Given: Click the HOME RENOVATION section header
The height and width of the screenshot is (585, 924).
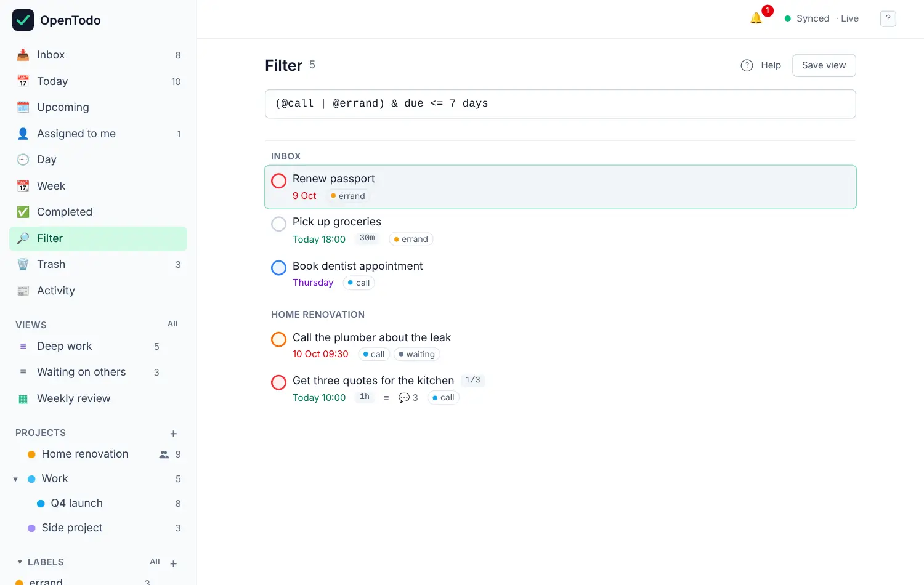Looking at the screenshot, I should point(318,315).
